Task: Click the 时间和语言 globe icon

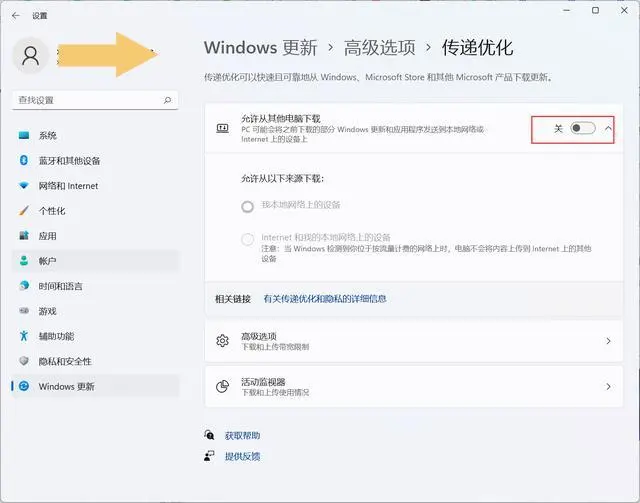Action: click(x=24, y=285)
